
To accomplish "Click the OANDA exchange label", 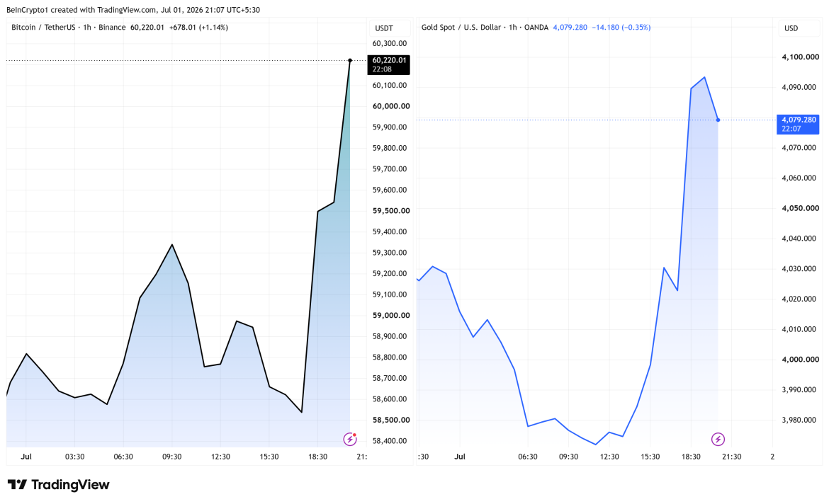I will (x=536, y=27).
